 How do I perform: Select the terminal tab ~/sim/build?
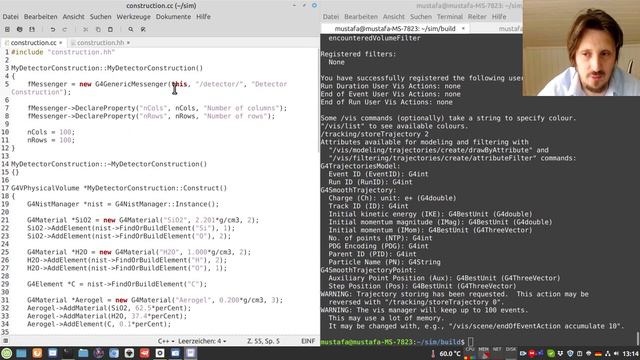click(395, 29)
